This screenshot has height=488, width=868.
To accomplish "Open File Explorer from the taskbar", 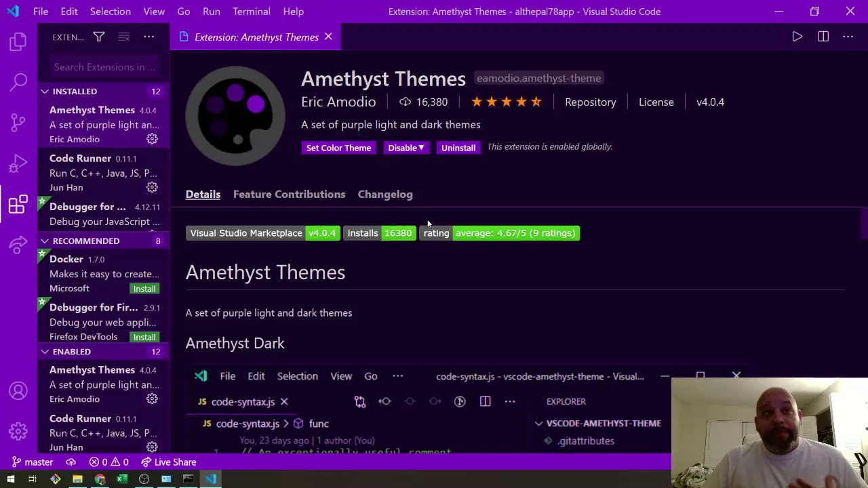I will [x=77, y=479].
